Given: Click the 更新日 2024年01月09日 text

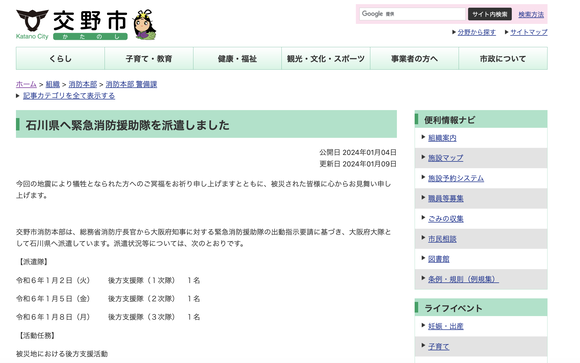Looking at the screenshot, I should point(358,164).
